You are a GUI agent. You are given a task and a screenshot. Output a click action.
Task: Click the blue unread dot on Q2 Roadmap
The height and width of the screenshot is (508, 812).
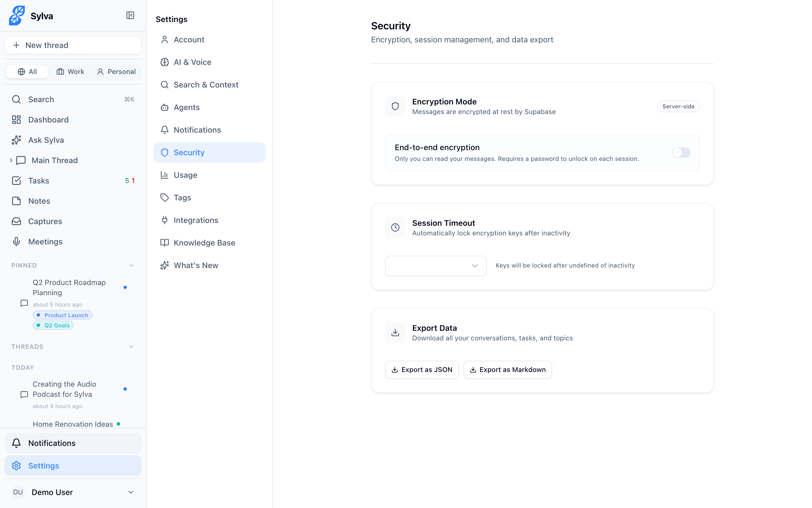pyautogui.click(x=125, y=287)
